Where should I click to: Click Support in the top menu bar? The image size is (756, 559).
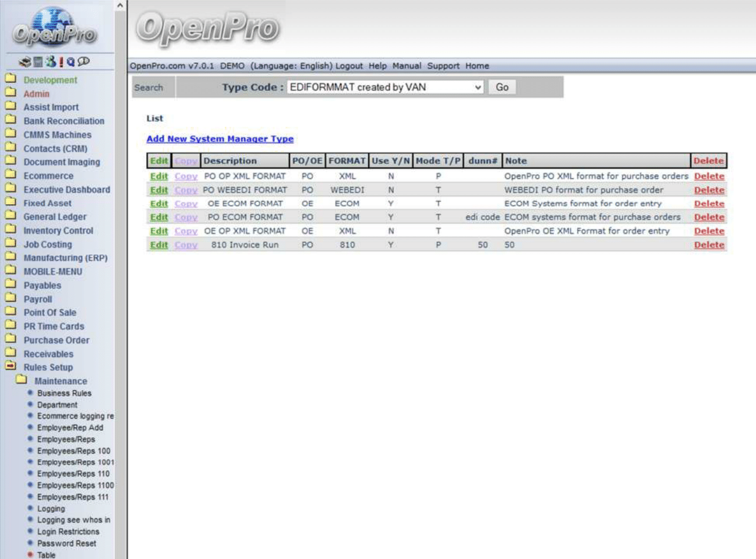pos(443,66)
